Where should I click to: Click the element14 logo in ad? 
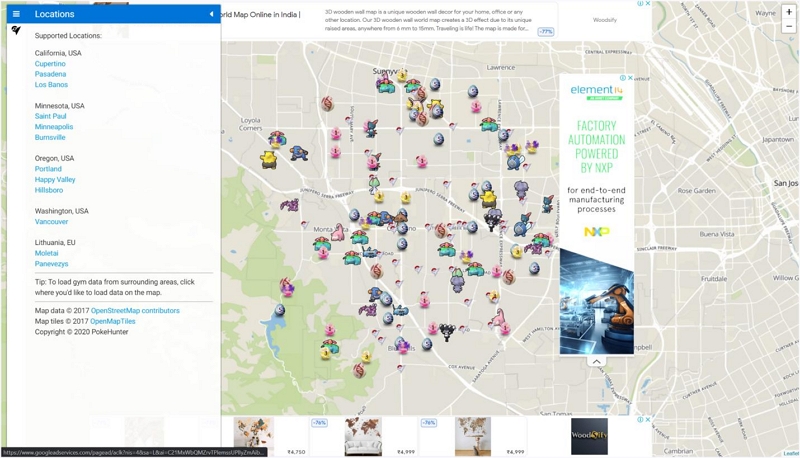pyautogui.click(x=596, y=91)
